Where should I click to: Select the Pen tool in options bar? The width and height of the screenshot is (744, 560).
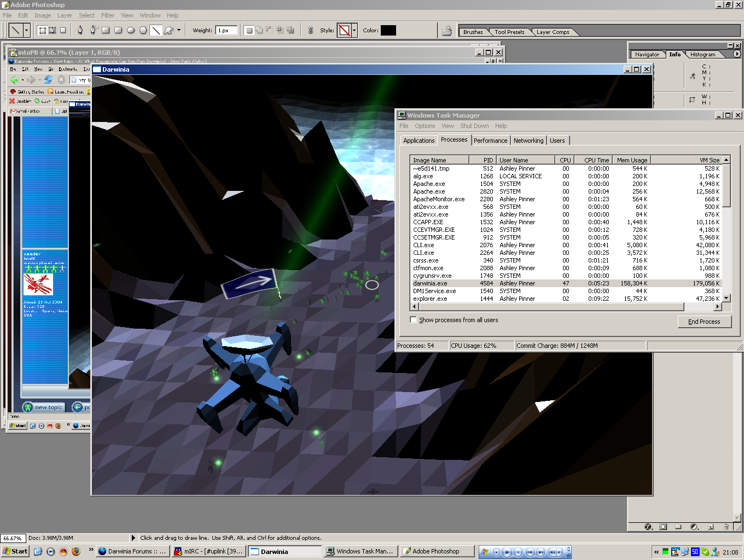[x=80, y=31]
